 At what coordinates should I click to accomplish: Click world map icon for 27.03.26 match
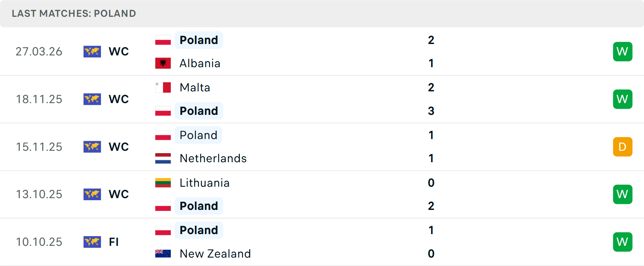(x=92, y=51)
